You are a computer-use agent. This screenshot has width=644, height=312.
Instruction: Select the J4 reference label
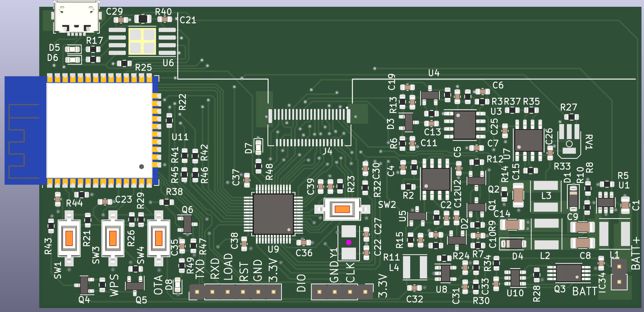point(328,151)
